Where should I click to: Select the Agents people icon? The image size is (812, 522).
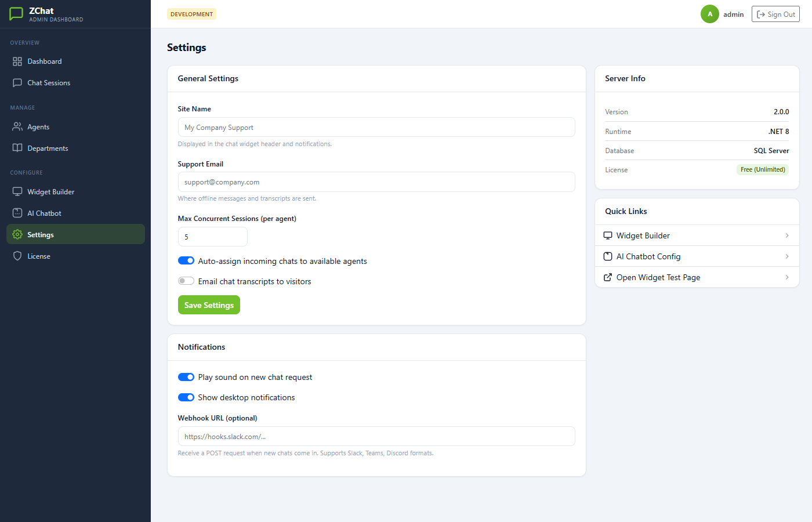click(x=17, y=126)
